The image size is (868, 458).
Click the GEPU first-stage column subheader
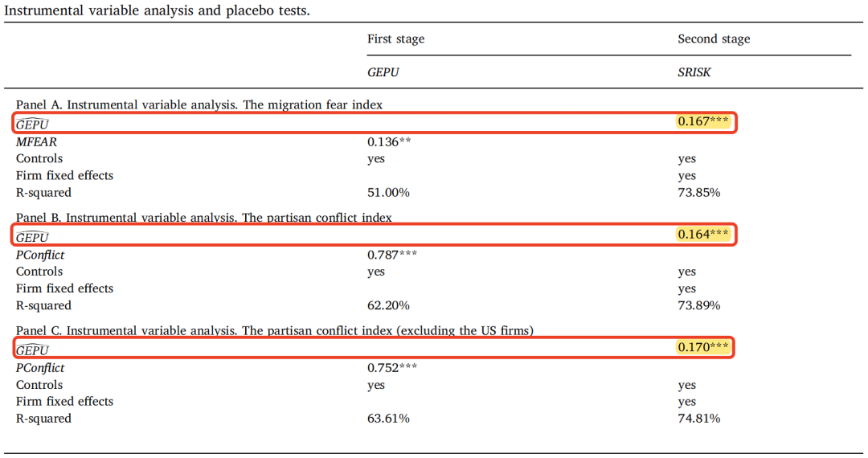[x=383, y=72]
